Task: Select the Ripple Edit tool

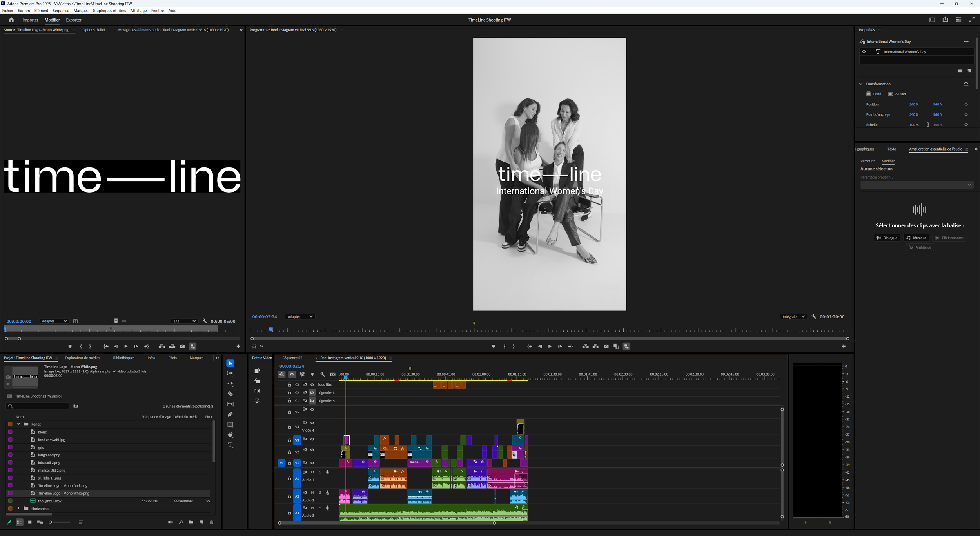Action: 230,384
